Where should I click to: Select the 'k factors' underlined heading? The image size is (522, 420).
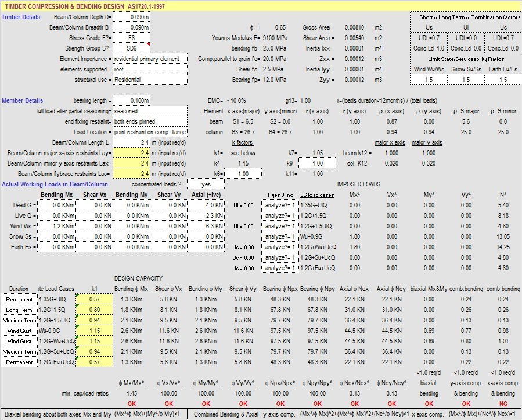pos(243,142)
